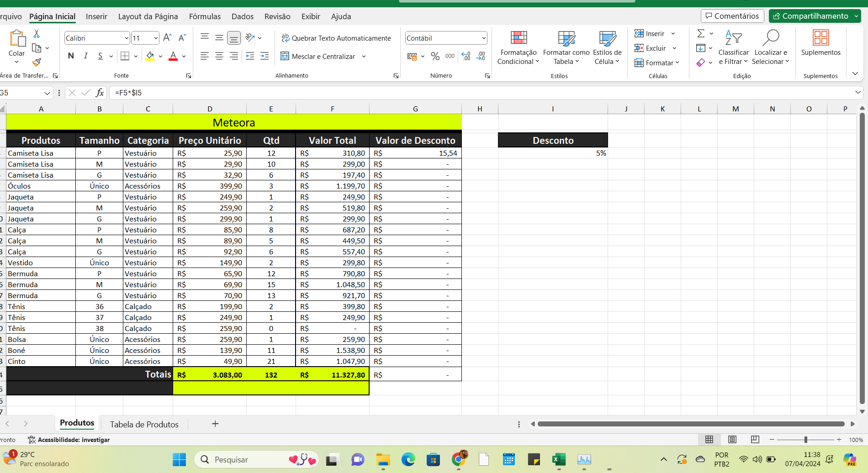Screen dimensions: 868x473
Task: Open Classificar e Filtrar menu
Action: click(733, 47)
